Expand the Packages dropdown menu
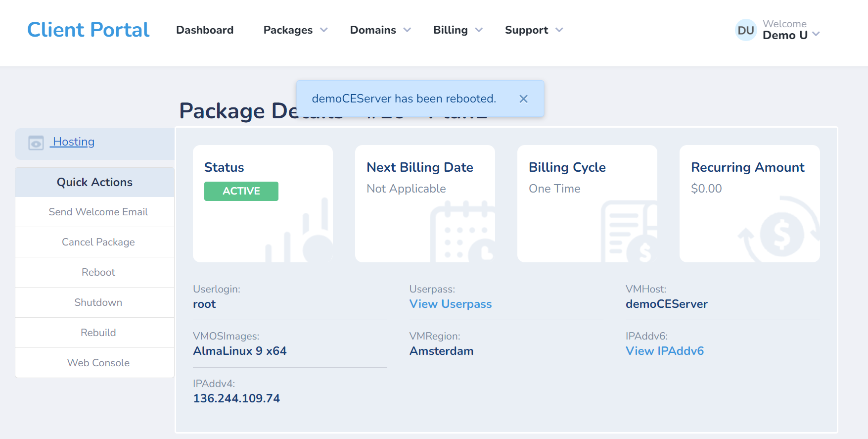 tap(295, 30)
